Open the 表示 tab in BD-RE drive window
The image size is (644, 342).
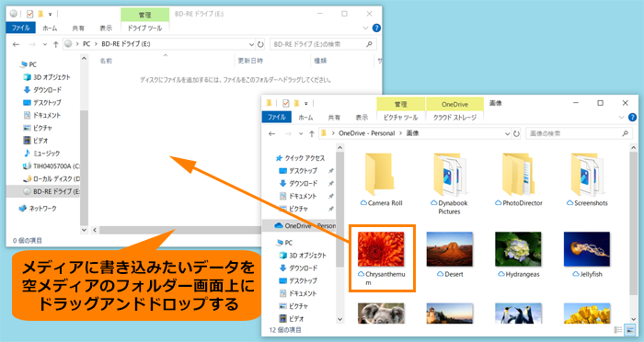coord(106,28)
